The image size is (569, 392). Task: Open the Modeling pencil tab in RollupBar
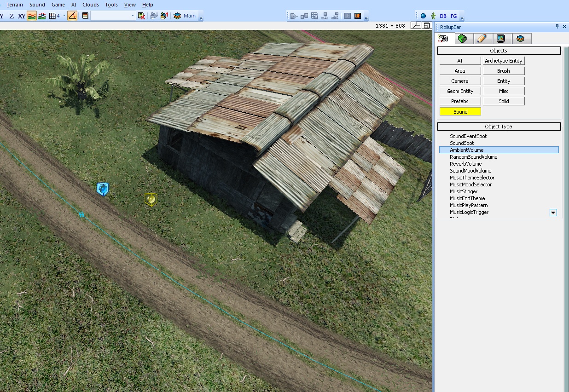coord(482,39)
